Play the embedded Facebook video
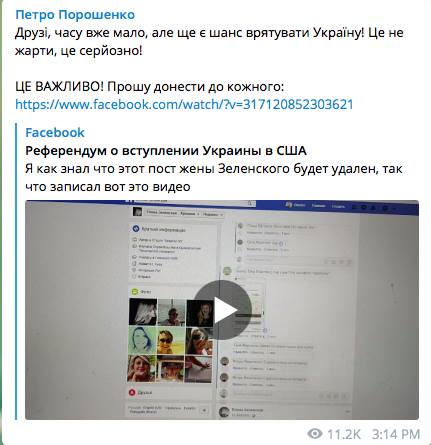Viewport: 431px width, 445px height. 222,310
